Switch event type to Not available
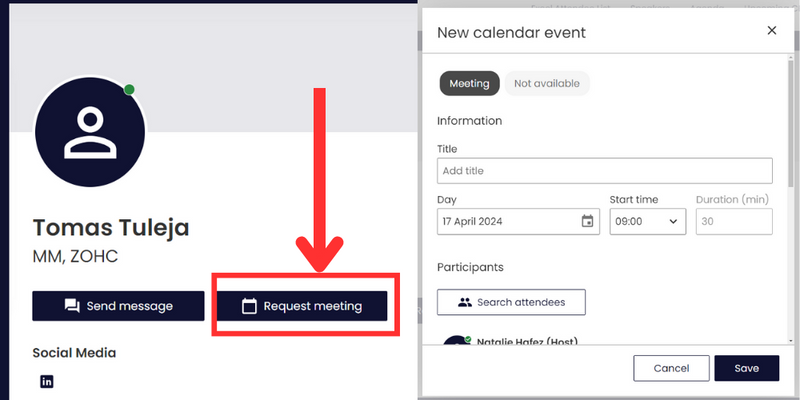The height and width of the screenshot is (400, 800). [547, 83]
